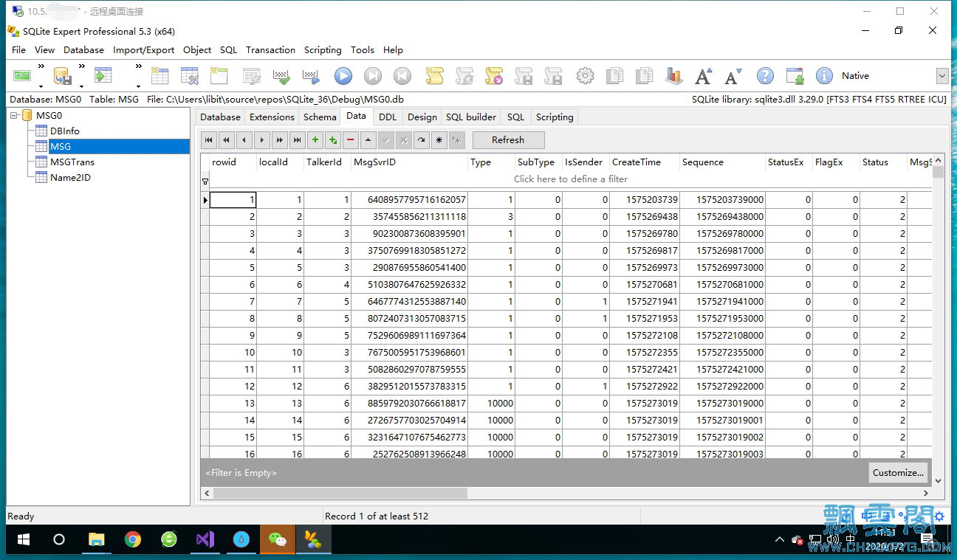Increase font size with large A icon

[x=704, y=75]
